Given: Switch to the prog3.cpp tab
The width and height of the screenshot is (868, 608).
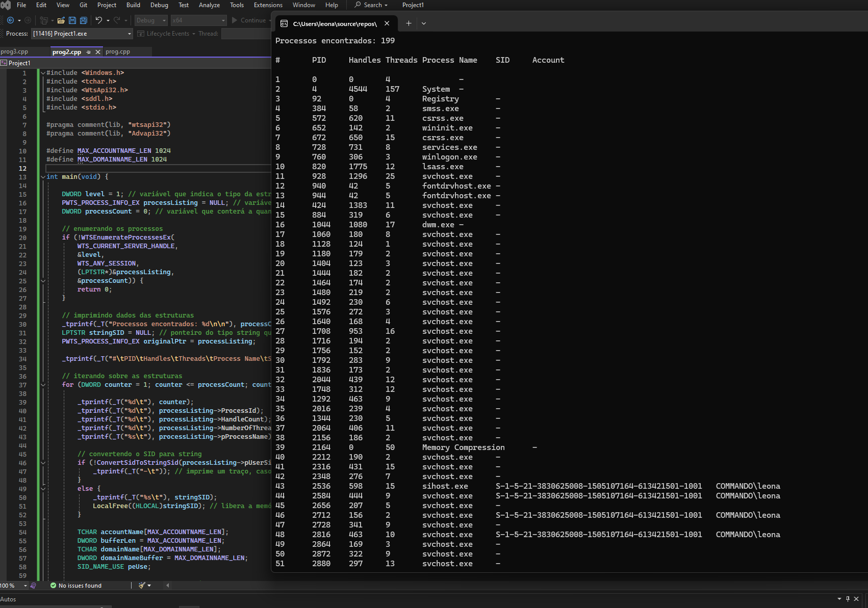Looking at the screenshot, I should coord(14,52).
